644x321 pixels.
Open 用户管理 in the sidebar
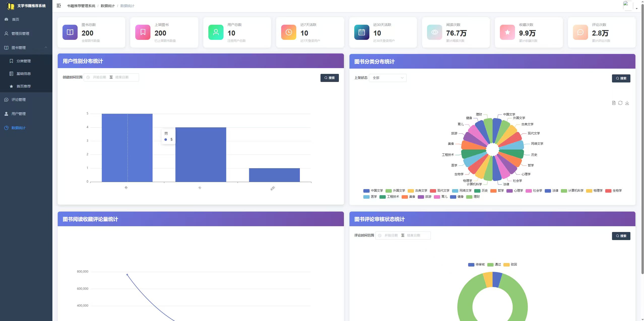[26, 114]
